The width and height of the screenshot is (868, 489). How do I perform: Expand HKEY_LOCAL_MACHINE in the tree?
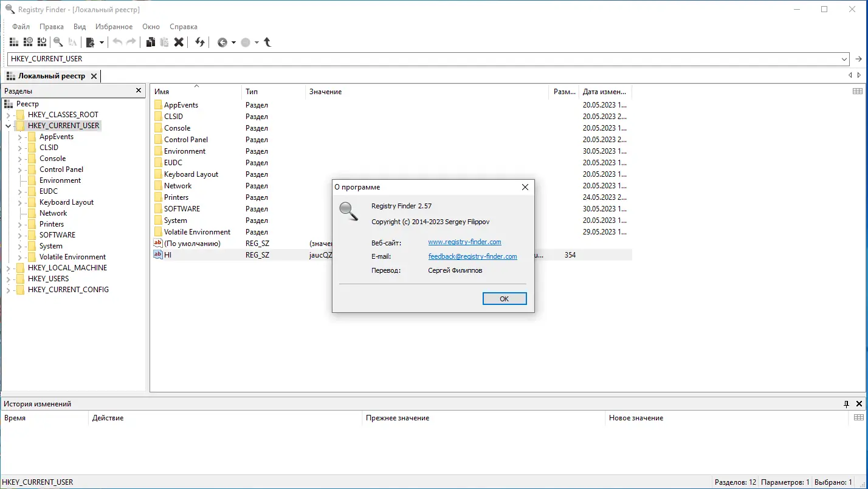(8, 268)
